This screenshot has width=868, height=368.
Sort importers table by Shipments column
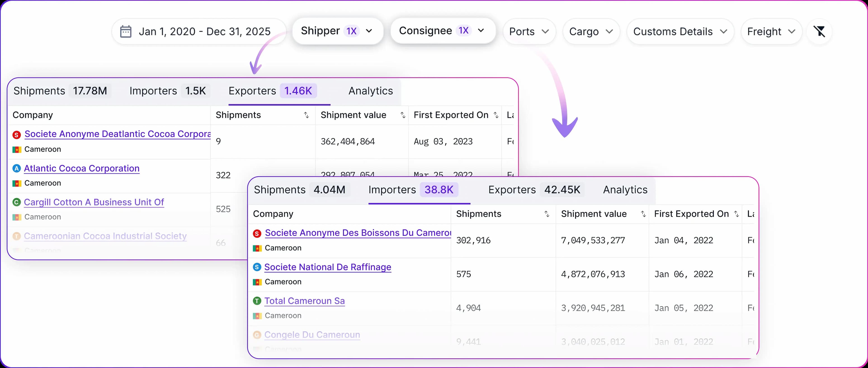[x=547, y=214]
